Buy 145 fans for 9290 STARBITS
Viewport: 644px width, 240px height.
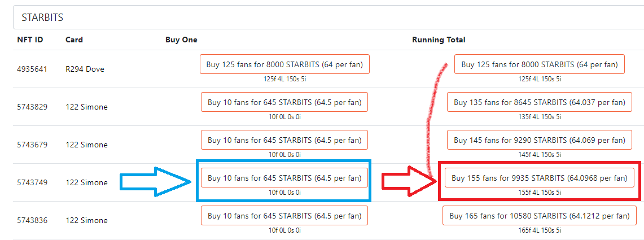[540, 139]
